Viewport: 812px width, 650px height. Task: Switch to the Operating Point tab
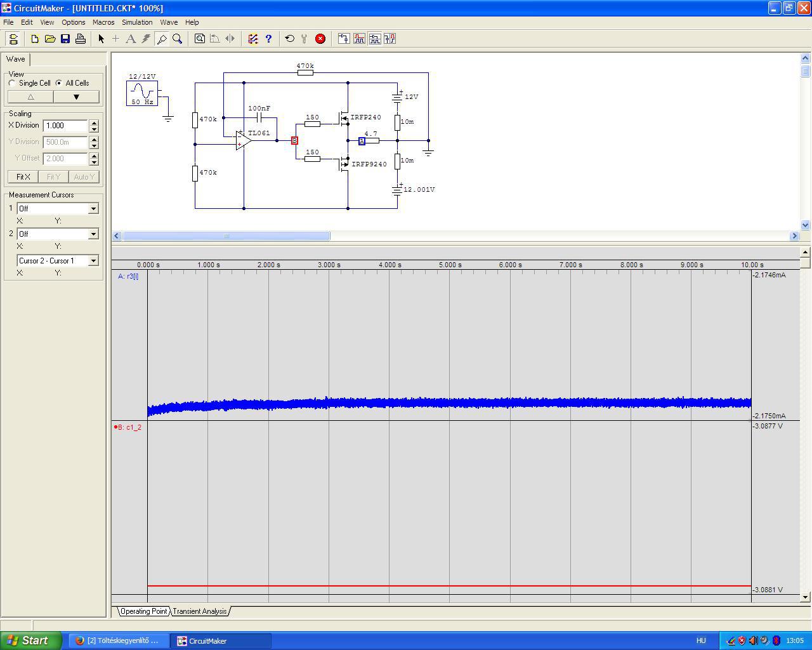[144, 611]
